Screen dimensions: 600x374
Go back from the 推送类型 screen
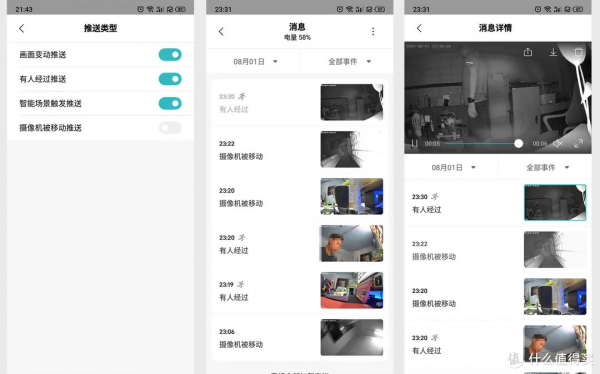(x=22, y=28)
